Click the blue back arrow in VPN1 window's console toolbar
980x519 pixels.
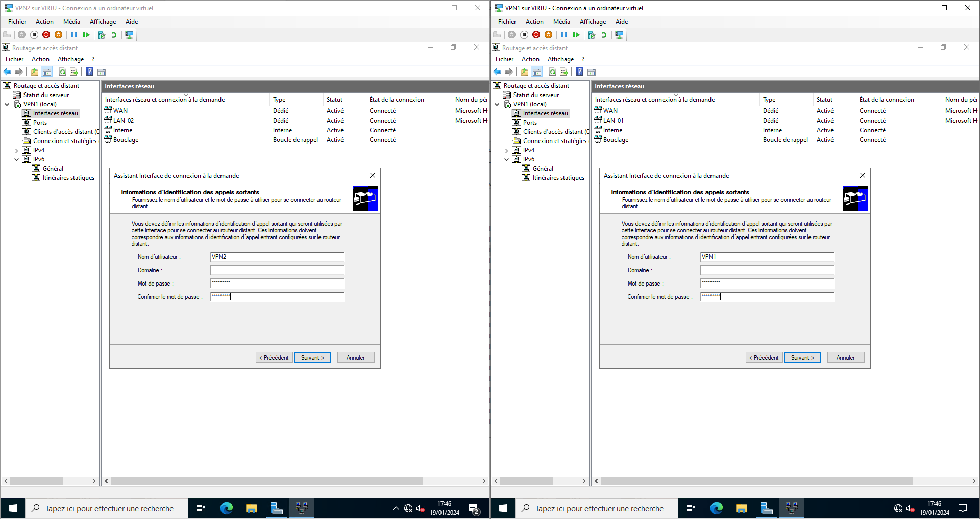pyautogui.click(x=497, y=72)
